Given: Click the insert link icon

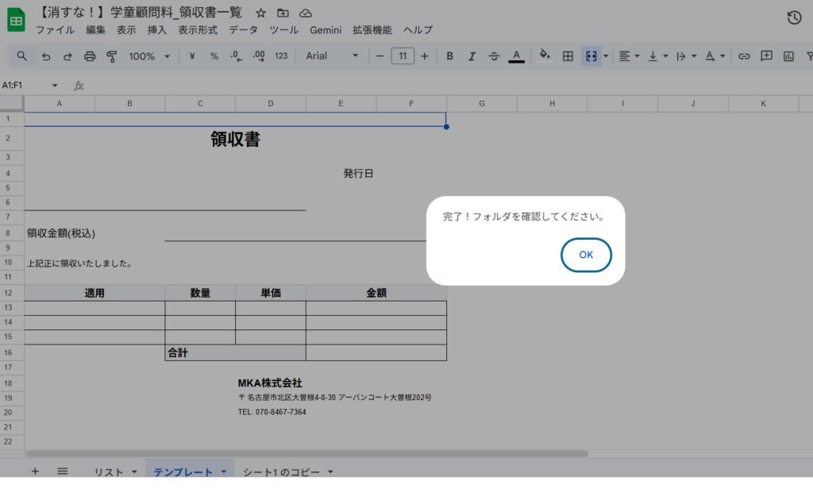Looking at the screenshot, I should coord(744,56).
